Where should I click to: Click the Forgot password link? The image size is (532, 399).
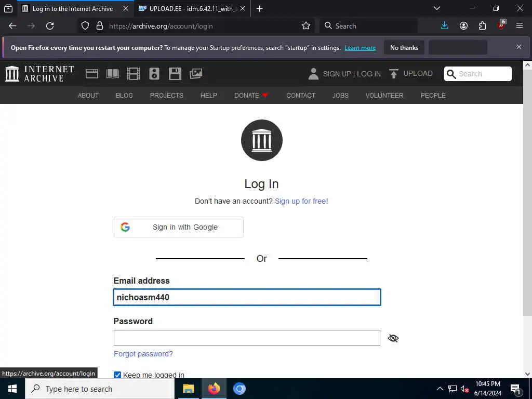[x=143, y=354]
